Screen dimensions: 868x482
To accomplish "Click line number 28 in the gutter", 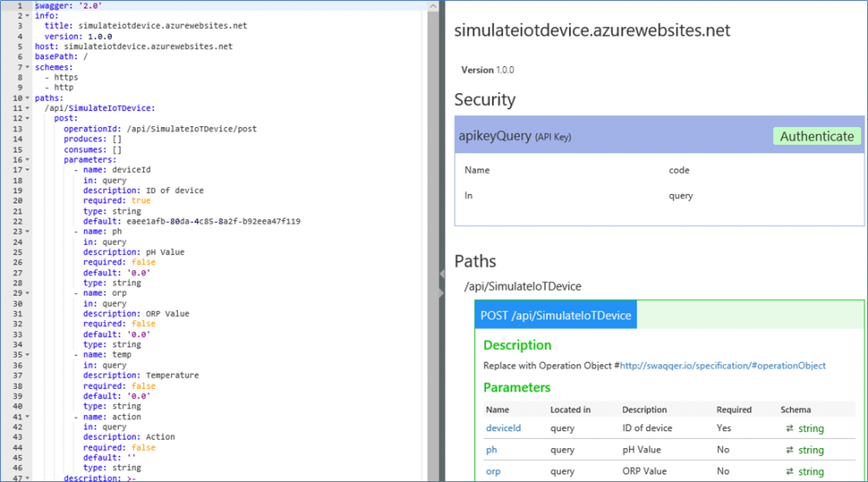I will click(18, 283).
